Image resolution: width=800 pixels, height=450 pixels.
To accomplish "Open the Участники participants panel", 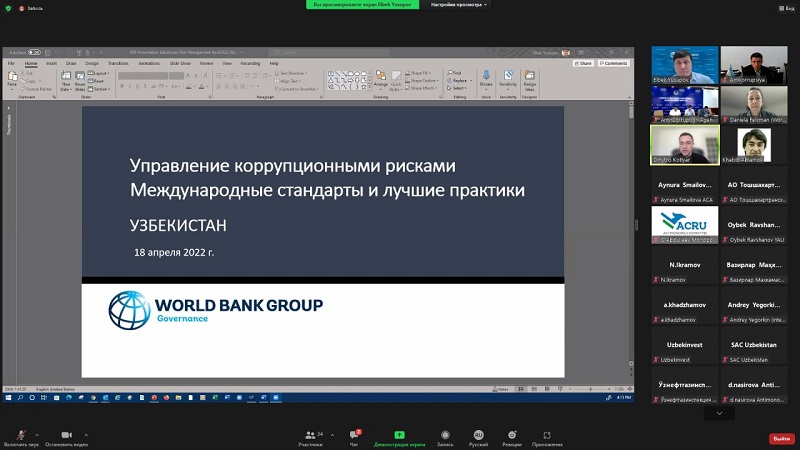I will [x=310, y=435].
